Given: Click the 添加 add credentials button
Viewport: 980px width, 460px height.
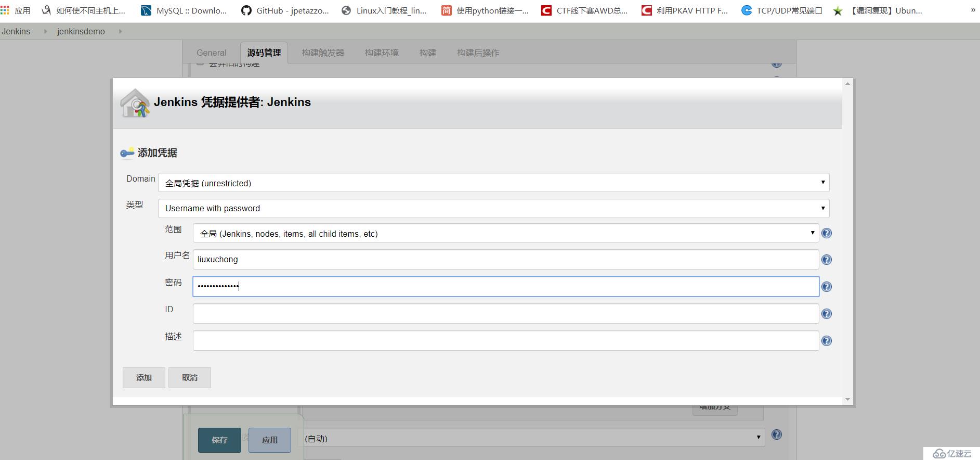Looking at the screenshot, I should [x=144, y=378].
